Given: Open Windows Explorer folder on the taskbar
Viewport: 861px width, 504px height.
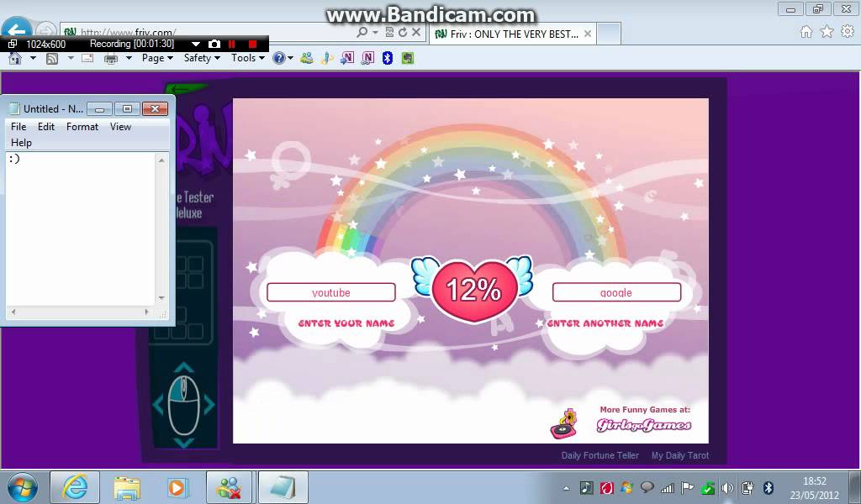Looking at the screenshot, I should pyautogui.click(x=127, y=487).
